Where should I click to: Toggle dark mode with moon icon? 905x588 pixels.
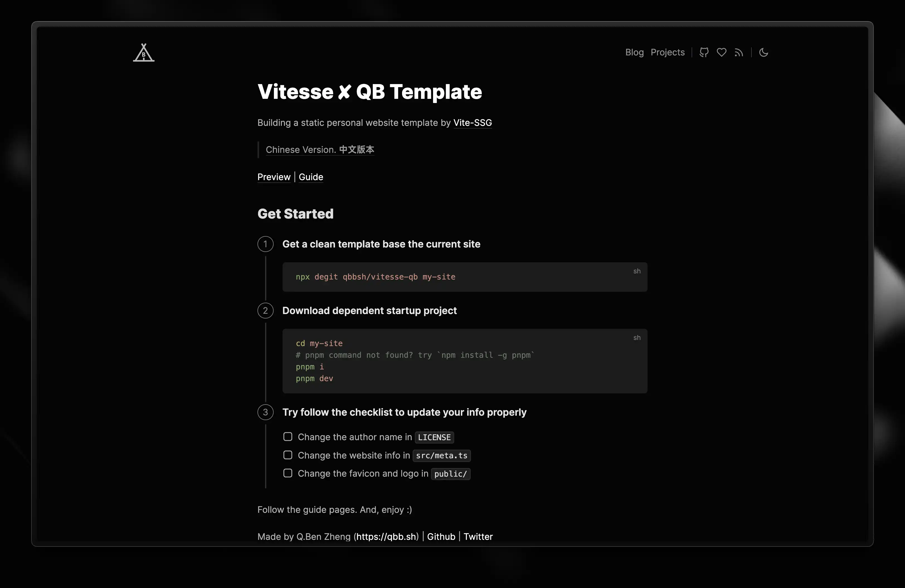[763, 52]
